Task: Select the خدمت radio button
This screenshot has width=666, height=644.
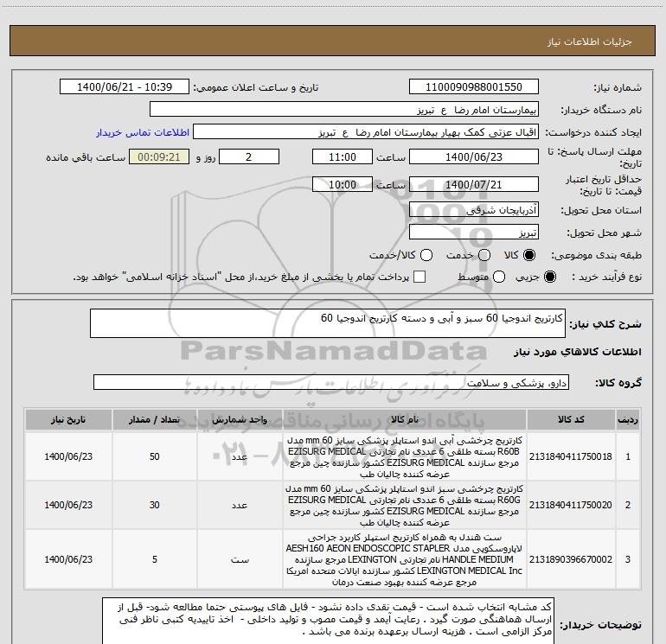Action: pyautogui.click(x=484, y=255)
